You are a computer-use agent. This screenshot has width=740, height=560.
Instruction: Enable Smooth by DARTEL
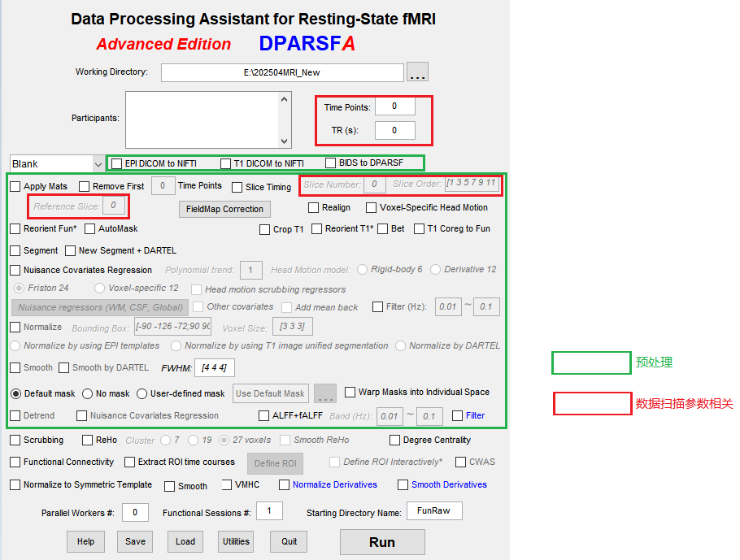[x=63, y=368]
